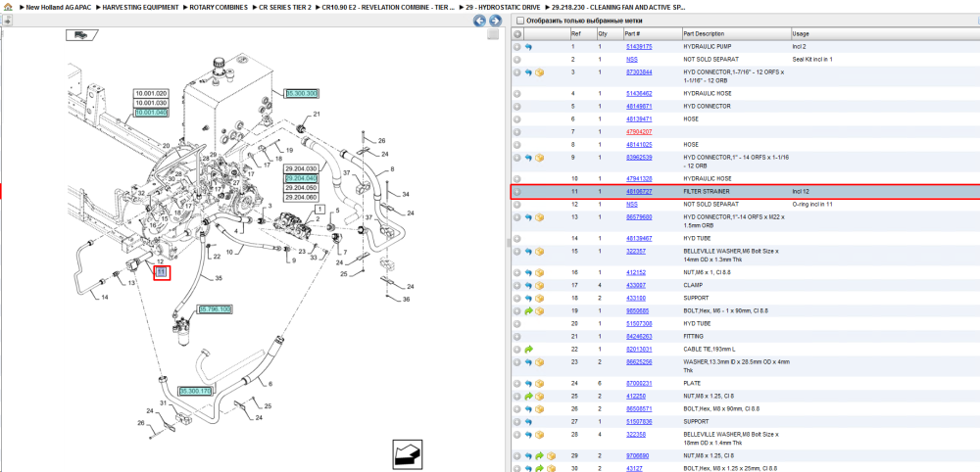Click package icon on PLATE row
Image resolution: width=980 pixels, height=472 pixels.
539,383
